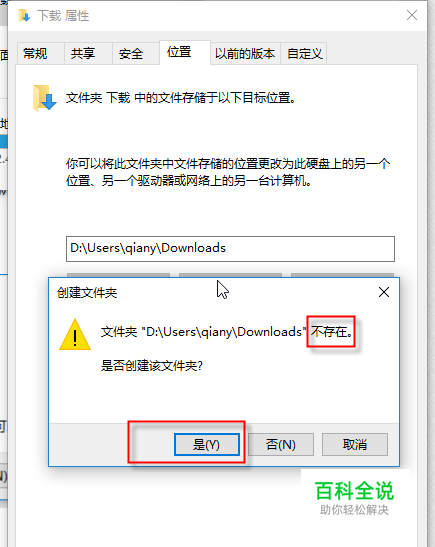Image resolution: width=435 pixels, height=547 pixels.
Task: Close the 下载 属性 properties window
Action: (x=412, y=15)
